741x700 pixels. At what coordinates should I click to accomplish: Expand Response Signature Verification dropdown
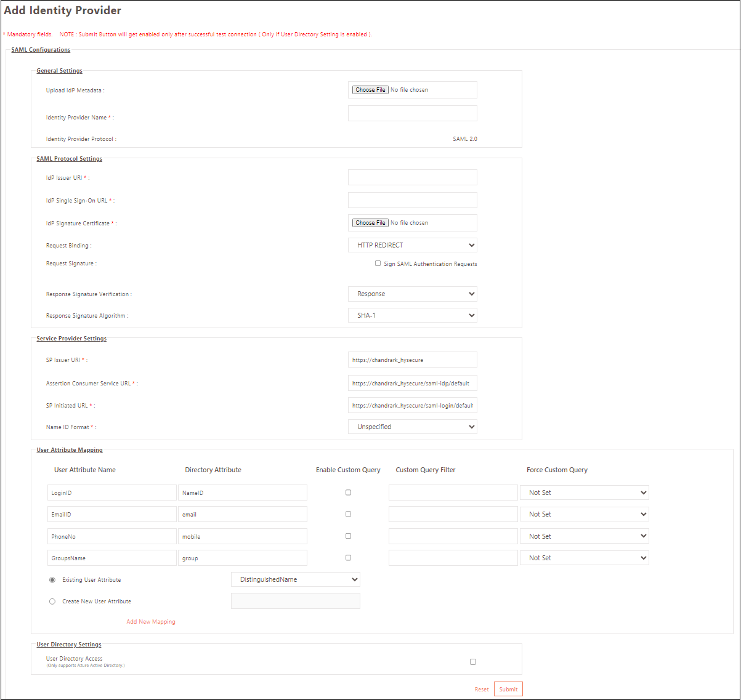click(x=412, y=294)
